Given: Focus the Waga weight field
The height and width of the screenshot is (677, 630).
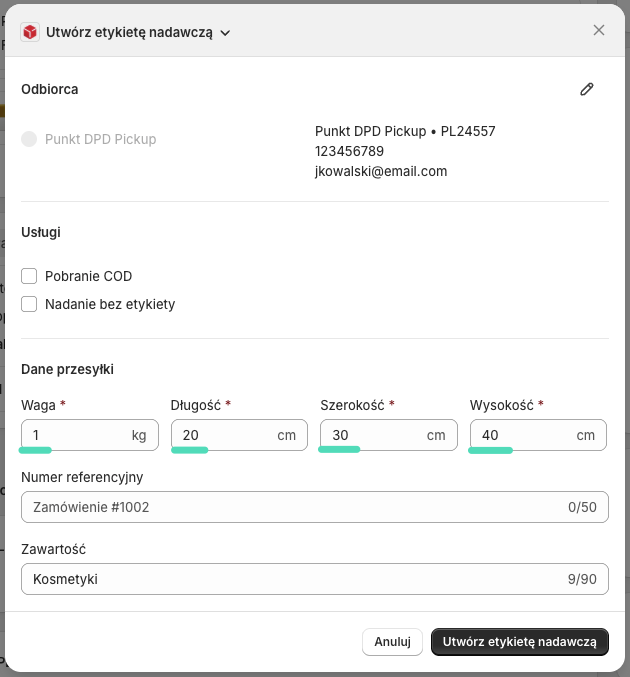Looking at the screenshot, I should [x=90, y=435].
